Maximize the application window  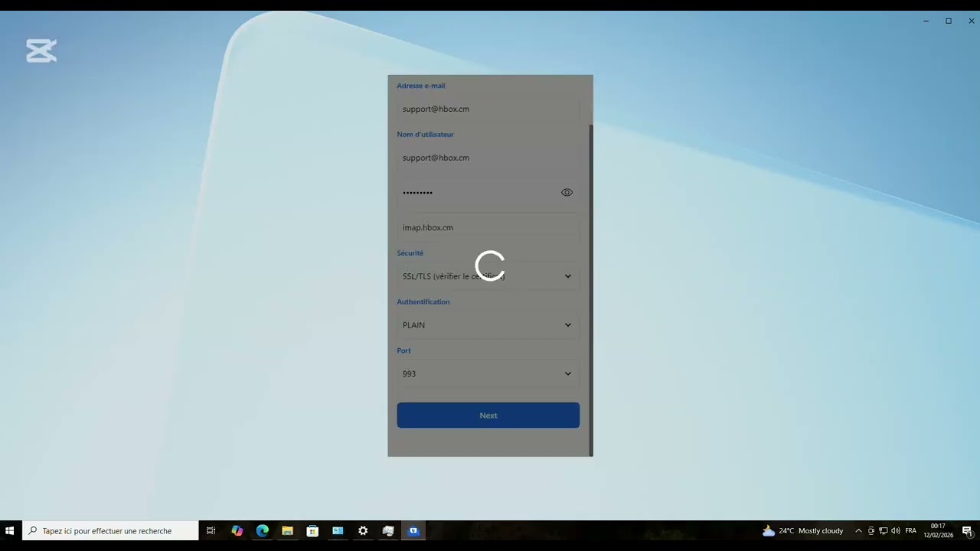(x=949, y=21)
